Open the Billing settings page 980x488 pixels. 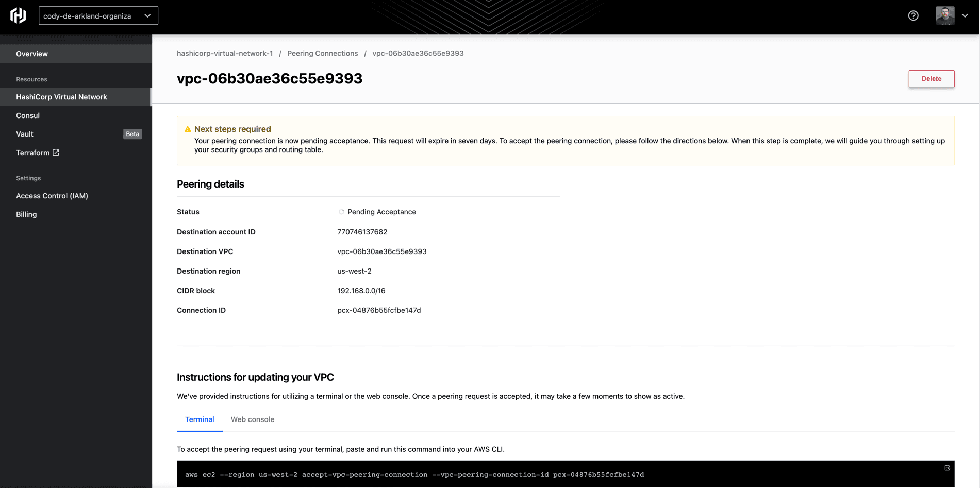point(26,214)
